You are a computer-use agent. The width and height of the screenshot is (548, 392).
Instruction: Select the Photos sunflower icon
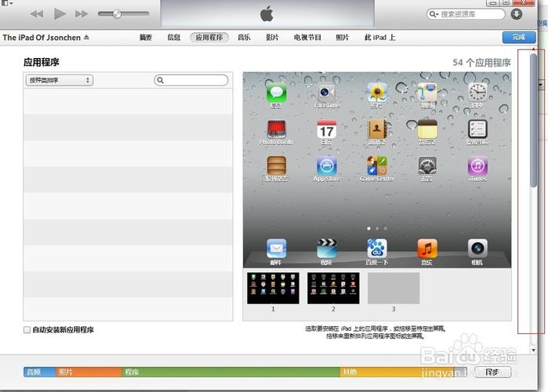pos(377,93)
